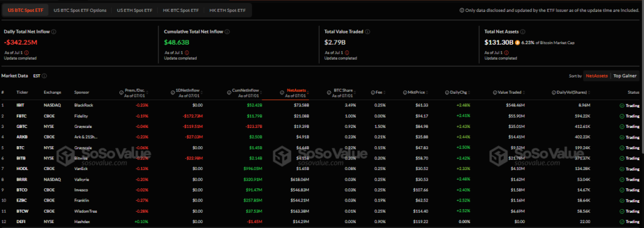Click red alert icon under Daily Total Net Inflow date
Image resolution: width=644 pixels, height=228 pixels.
(x=26, y=53)
